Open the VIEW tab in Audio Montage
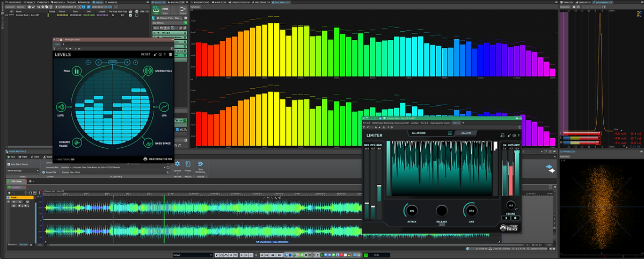The width and height of the screenshot is (644, 259). click(24, 157)
